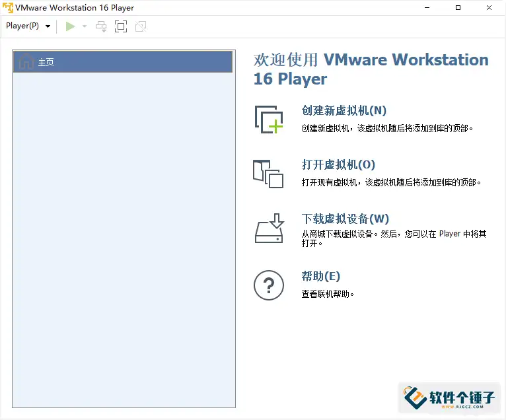Open the 下载虚拟设备(W) link

345,219
